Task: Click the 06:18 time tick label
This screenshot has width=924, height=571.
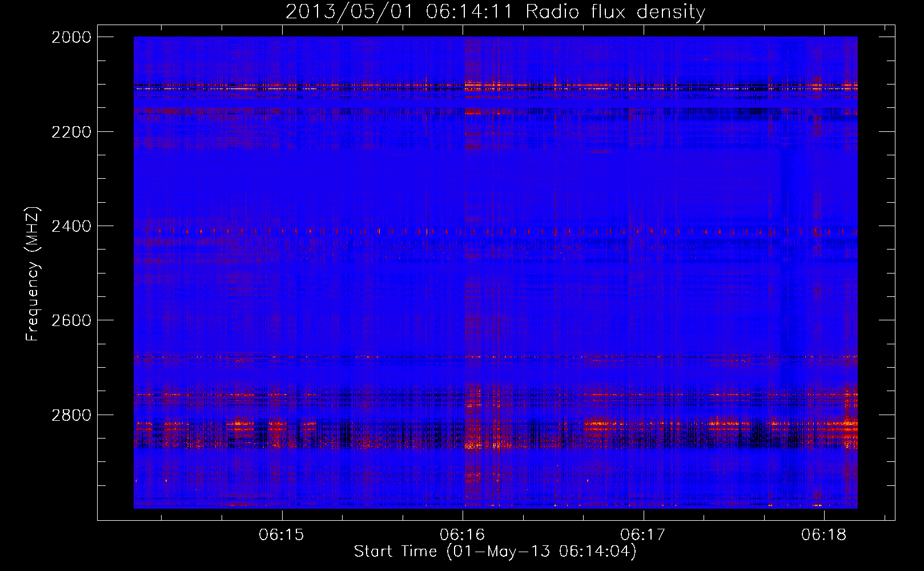Action: point(824,534)
